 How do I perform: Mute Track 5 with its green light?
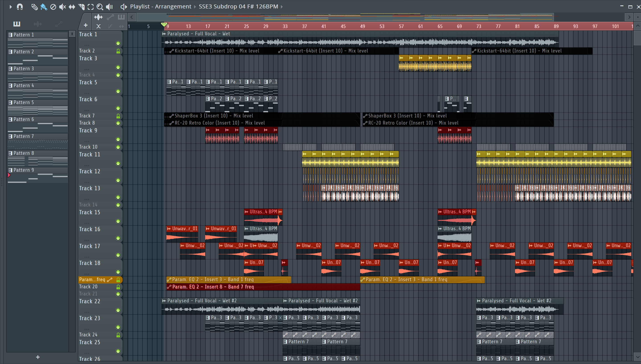tap(118, 91)
